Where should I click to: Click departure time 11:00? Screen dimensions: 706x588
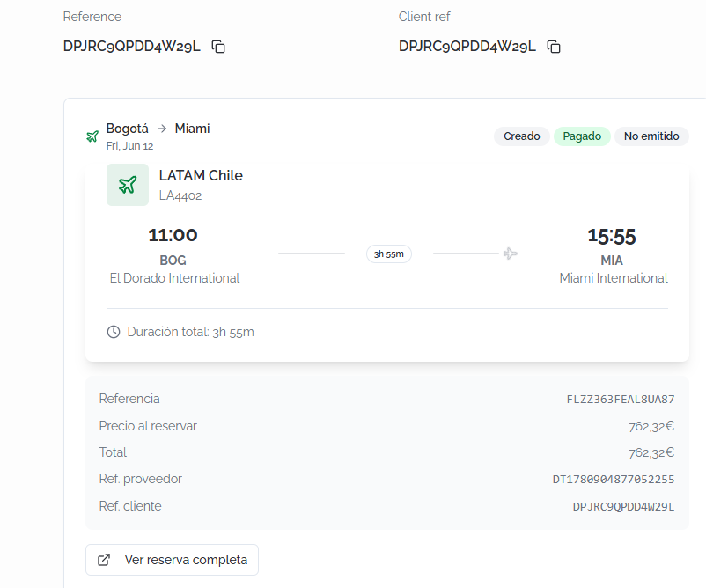tap(173, 235)
